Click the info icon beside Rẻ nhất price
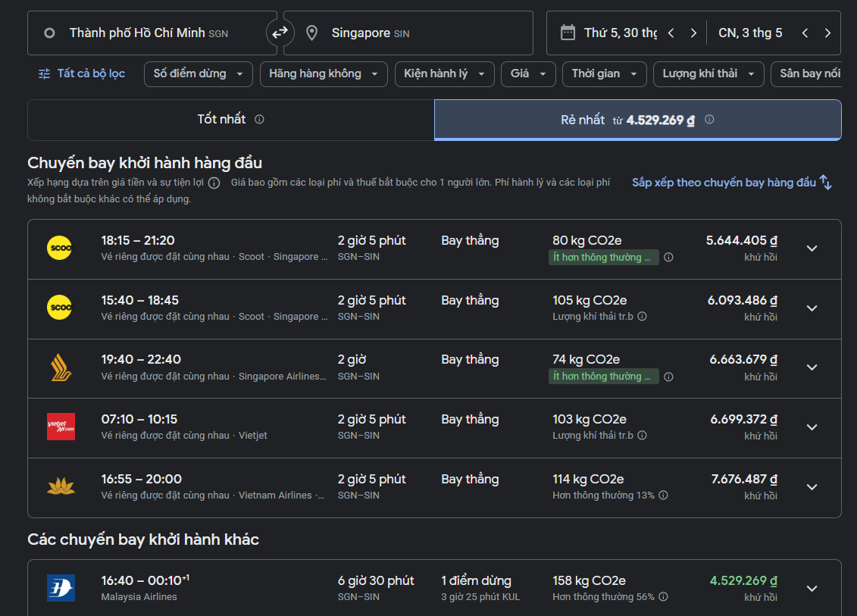The width and height of the screenshot is (857, 616). pos(709,120)
